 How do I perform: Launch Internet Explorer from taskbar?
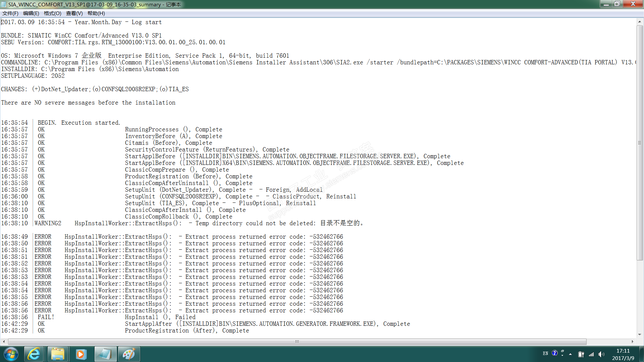pyautogui.click(x=34, y=354)
